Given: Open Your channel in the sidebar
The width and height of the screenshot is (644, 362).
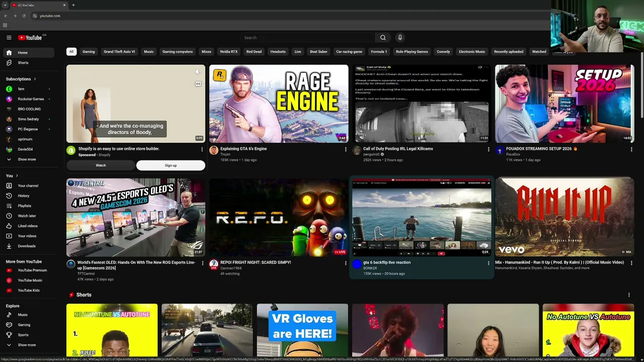Looking at the screenshot, I should tap(28, 186).
